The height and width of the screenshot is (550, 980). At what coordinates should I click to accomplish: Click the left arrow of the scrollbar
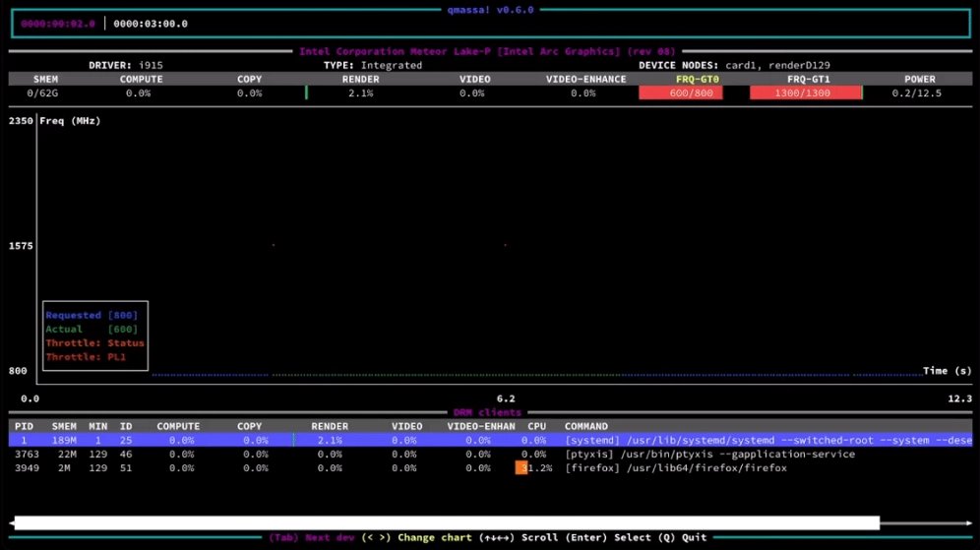11,523
